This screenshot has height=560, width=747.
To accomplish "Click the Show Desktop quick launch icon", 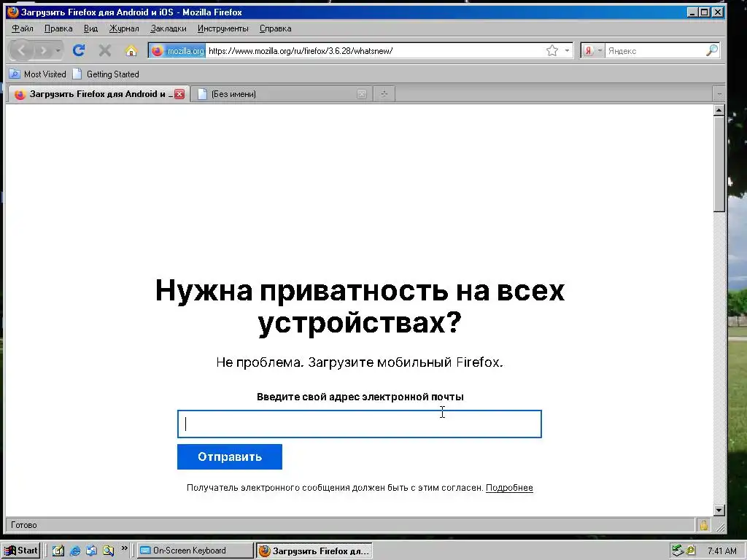I will pos(58,551).
